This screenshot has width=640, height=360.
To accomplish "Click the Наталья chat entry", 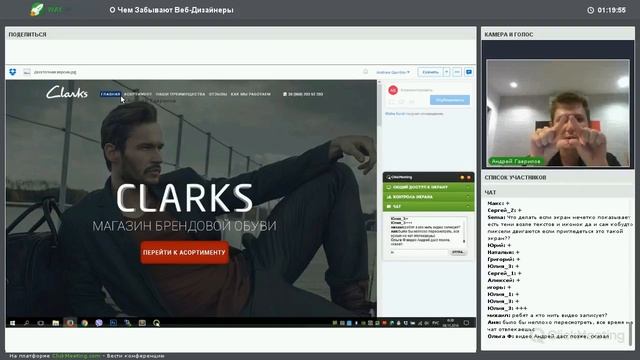I will 503,252.
